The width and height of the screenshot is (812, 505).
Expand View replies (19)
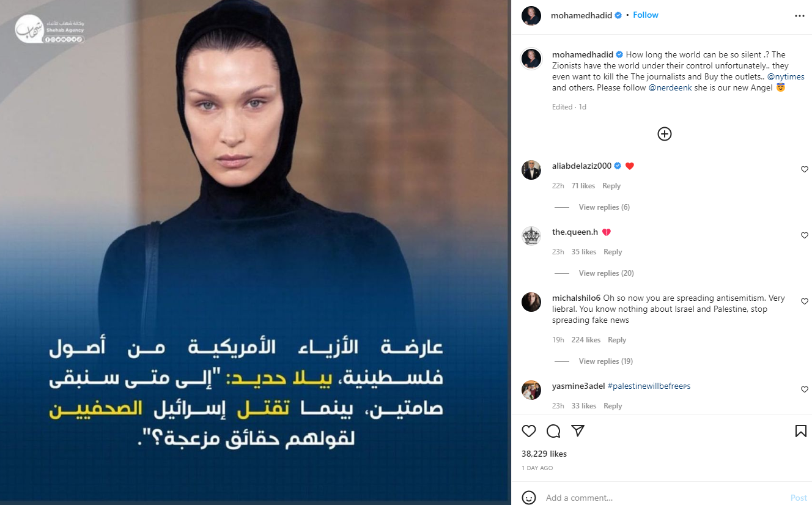(x=605, y=361)
